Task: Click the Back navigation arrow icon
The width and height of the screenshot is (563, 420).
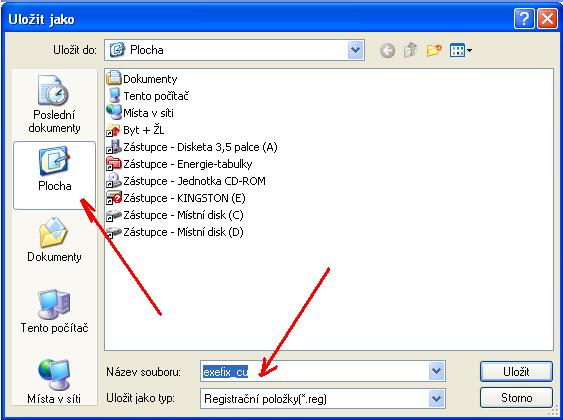Action: coord(387,51)
